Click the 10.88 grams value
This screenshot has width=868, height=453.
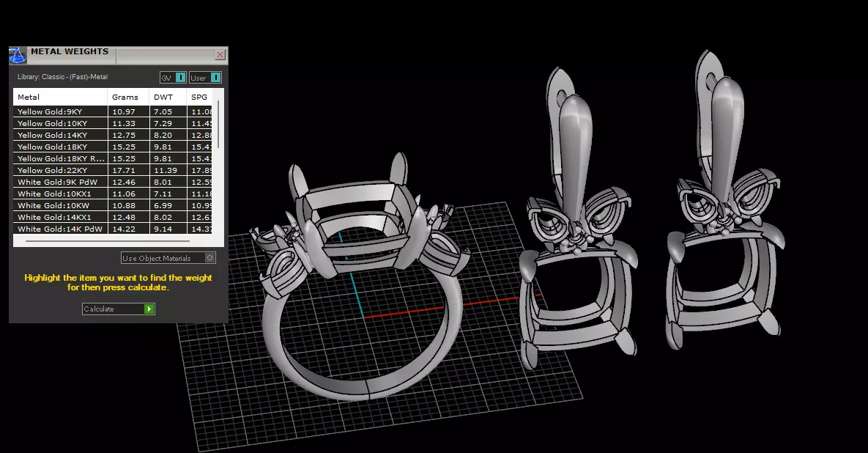(x=124, y=205)
